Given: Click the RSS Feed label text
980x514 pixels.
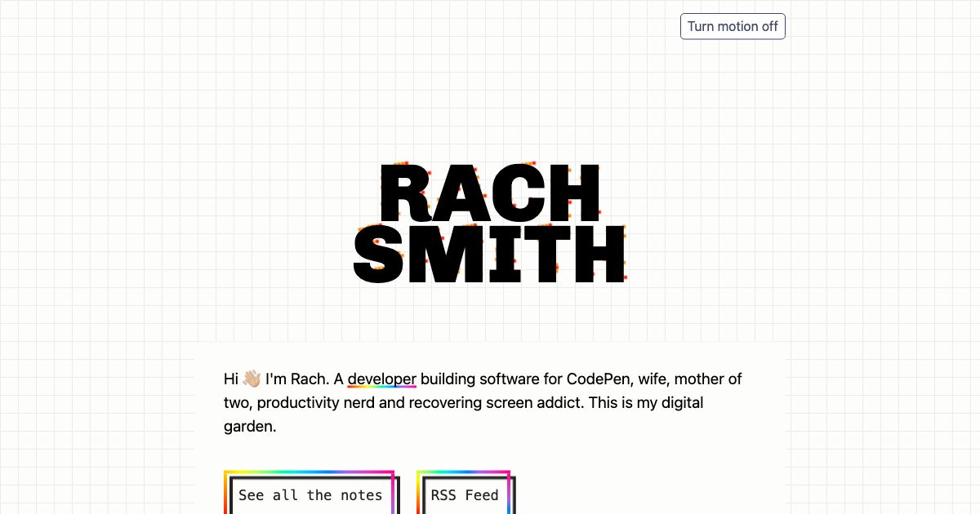Looking at the screenshot, I should click(x=465, y=495).
